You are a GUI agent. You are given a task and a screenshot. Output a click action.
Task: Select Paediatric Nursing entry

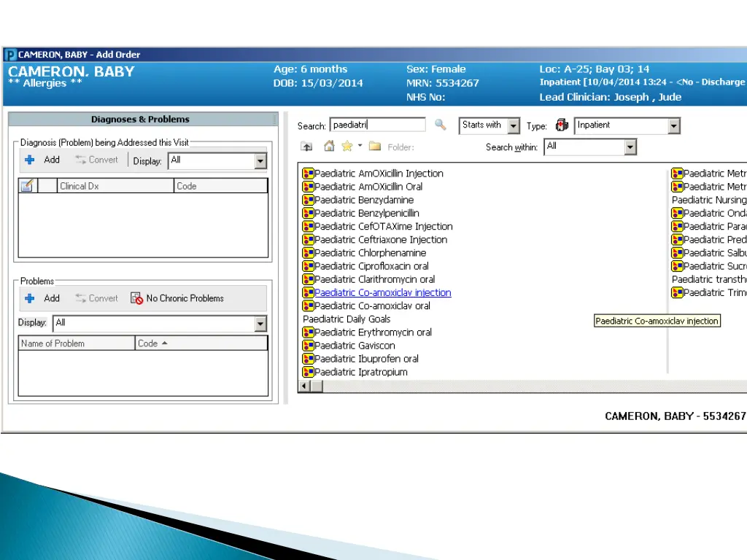tap(709, 200)
